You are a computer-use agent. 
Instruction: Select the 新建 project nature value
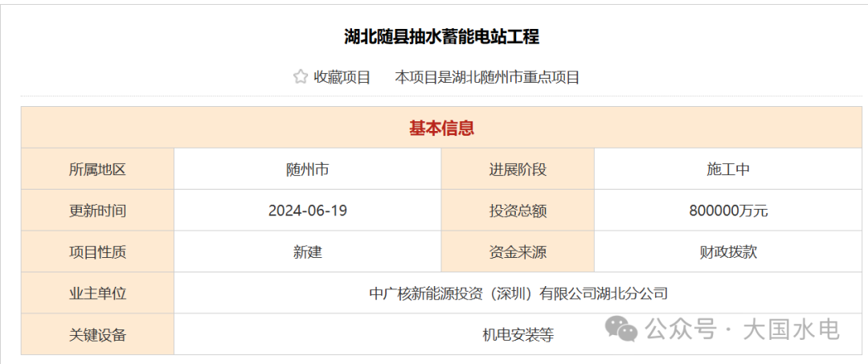pos(307,252)
